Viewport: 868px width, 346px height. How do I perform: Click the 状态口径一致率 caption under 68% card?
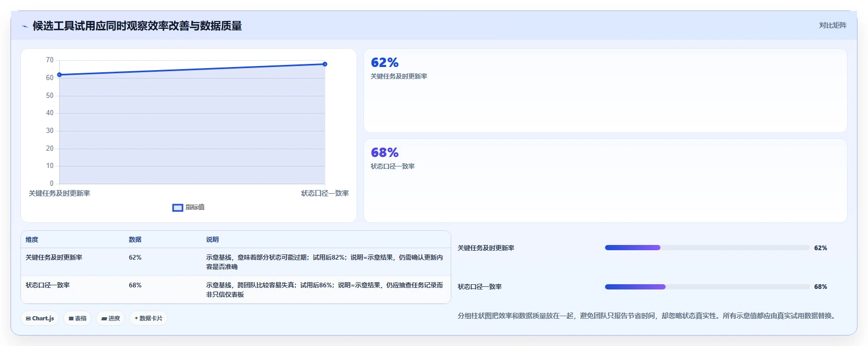pyautogui.click(x=393, y=166)
